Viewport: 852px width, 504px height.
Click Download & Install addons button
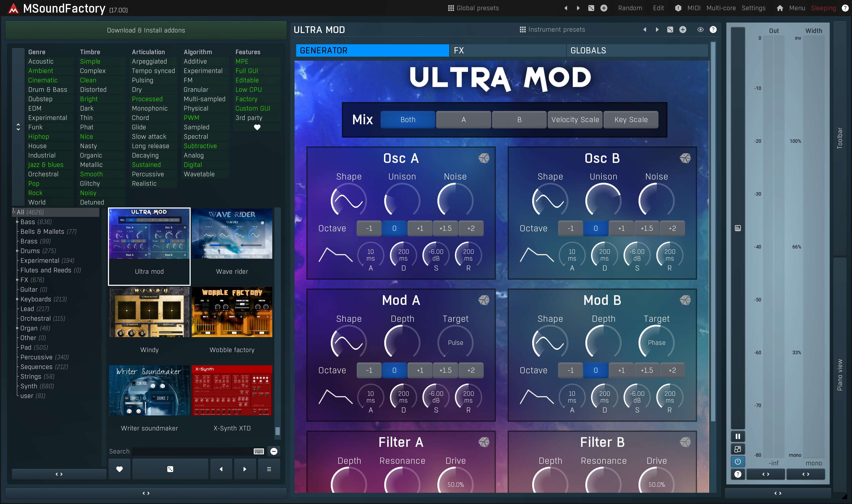tap(146, 30)
